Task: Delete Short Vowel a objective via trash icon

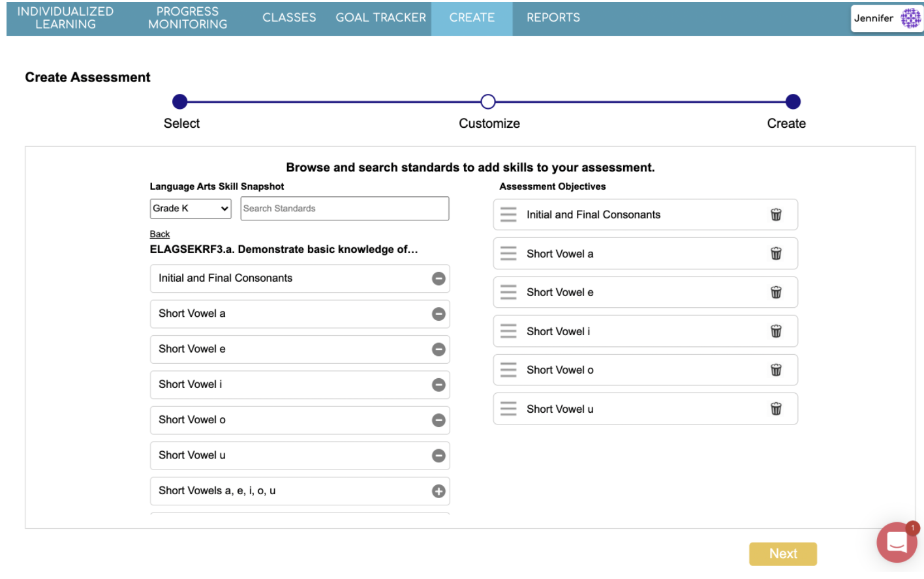Action: tap(776, 253)
